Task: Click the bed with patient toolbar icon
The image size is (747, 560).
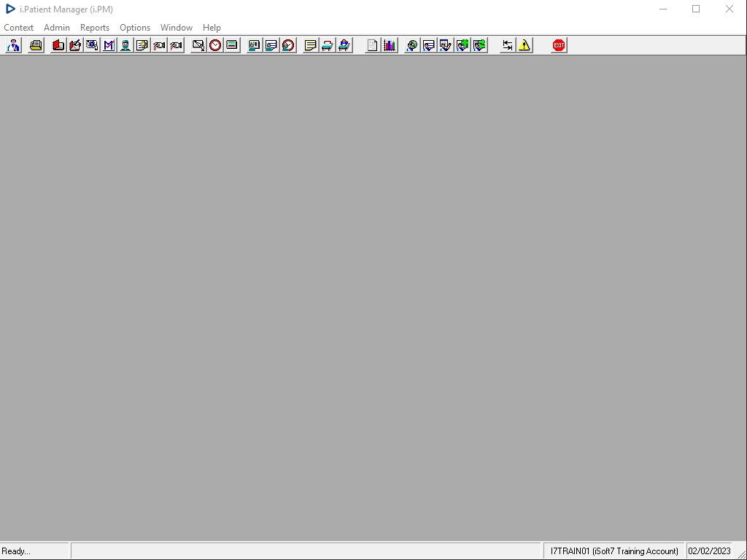Action: tap(344, 45)
